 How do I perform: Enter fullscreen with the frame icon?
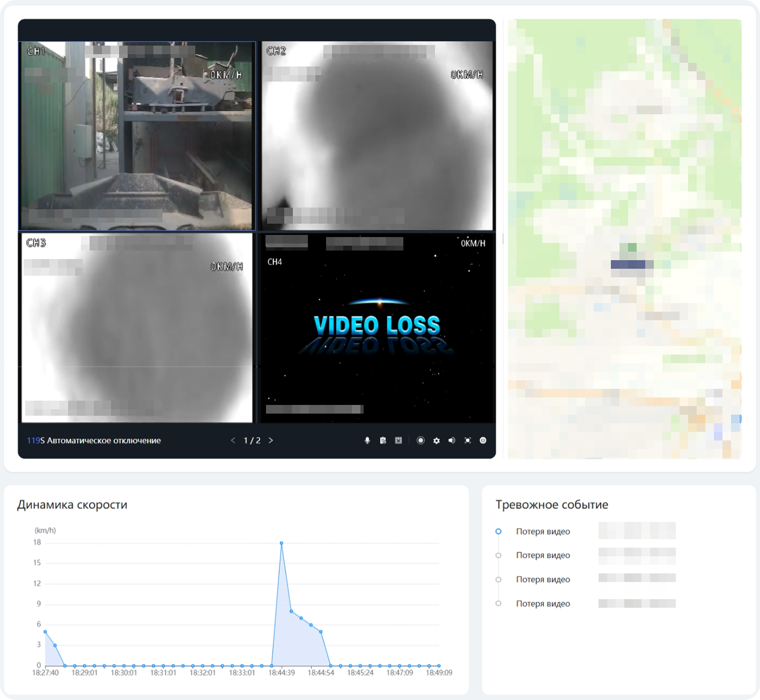pos(468,440)
